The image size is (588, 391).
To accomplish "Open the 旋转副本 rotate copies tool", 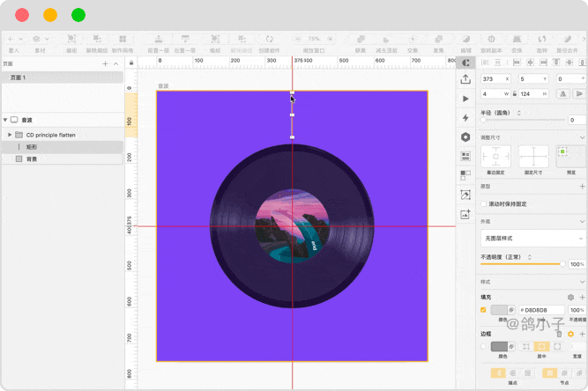I will (x=491, y=39).
